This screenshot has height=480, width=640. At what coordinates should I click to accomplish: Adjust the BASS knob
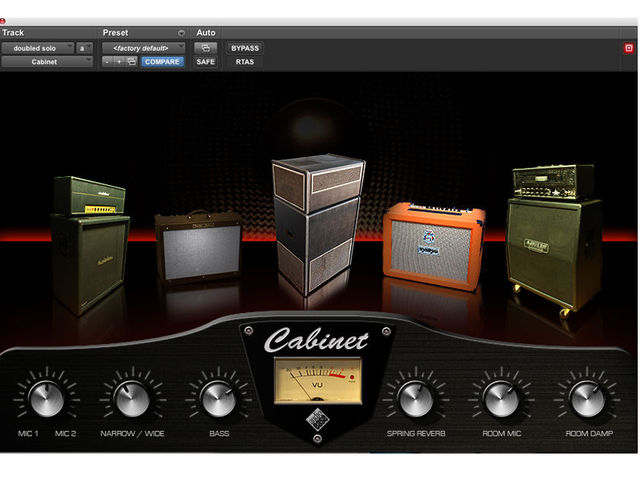point(218,399)
